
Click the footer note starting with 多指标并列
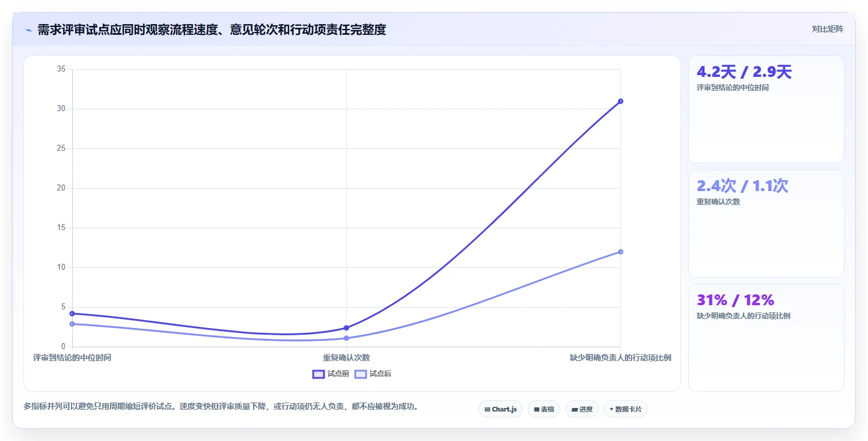tap(221, 406)
